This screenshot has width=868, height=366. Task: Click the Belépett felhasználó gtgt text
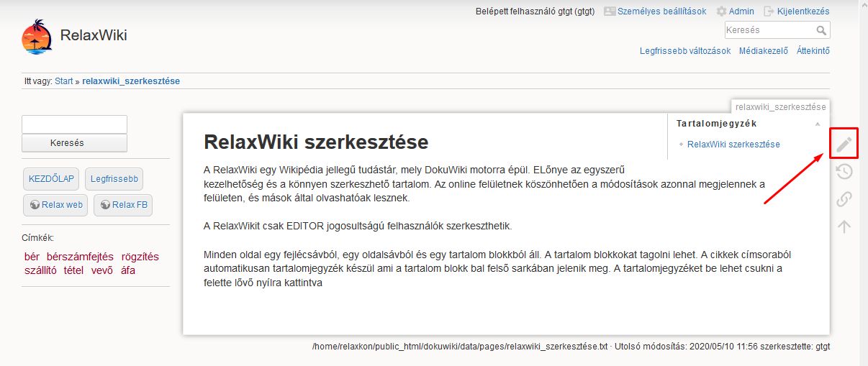tap(535, 12)
